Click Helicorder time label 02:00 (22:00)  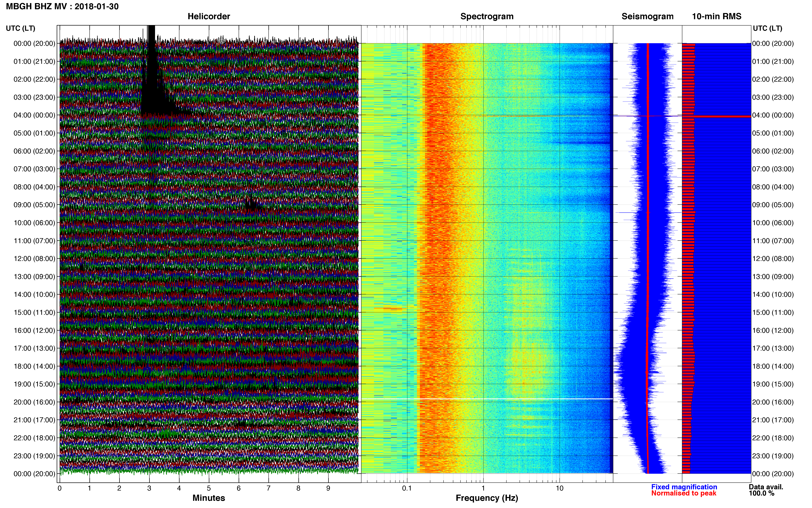click(x=34, y=79)
